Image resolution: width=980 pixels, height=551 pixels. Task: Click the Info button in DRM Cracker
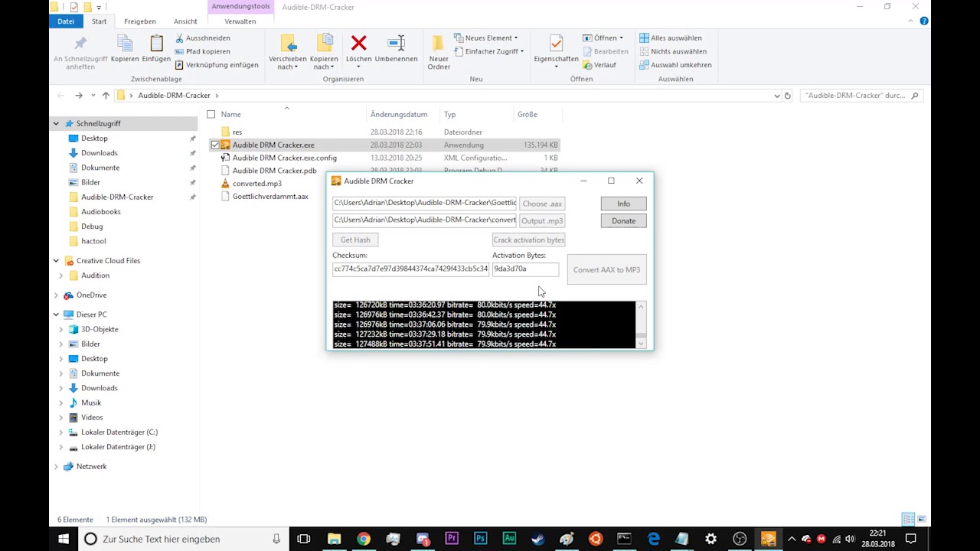(623, 204)
